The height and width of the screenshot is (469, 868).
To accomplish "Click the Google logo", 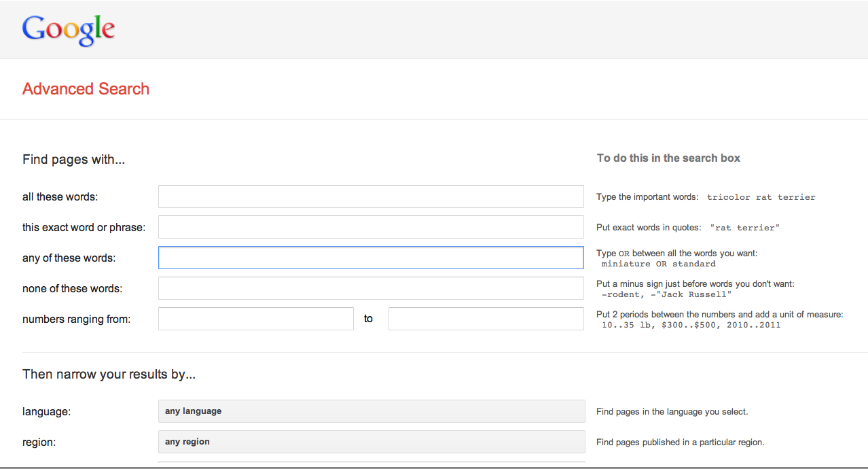I will pyautogui.click(x=69, y=29).
